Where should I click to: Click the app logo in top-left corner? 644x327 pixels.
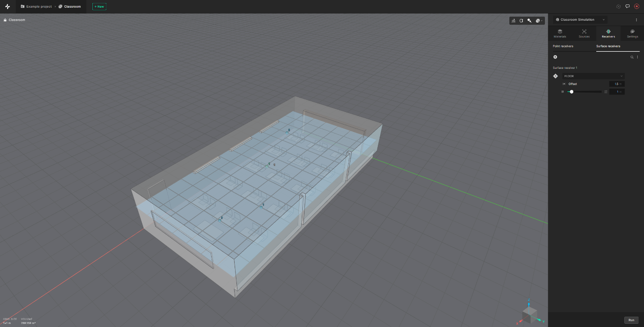[x=7, y=6]
